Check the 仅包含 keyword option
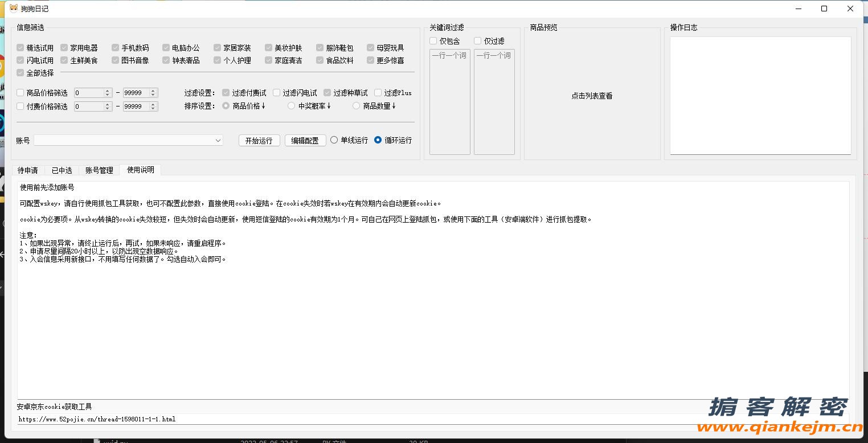Screen dimensions: 868x443 [x=433, y=41]
